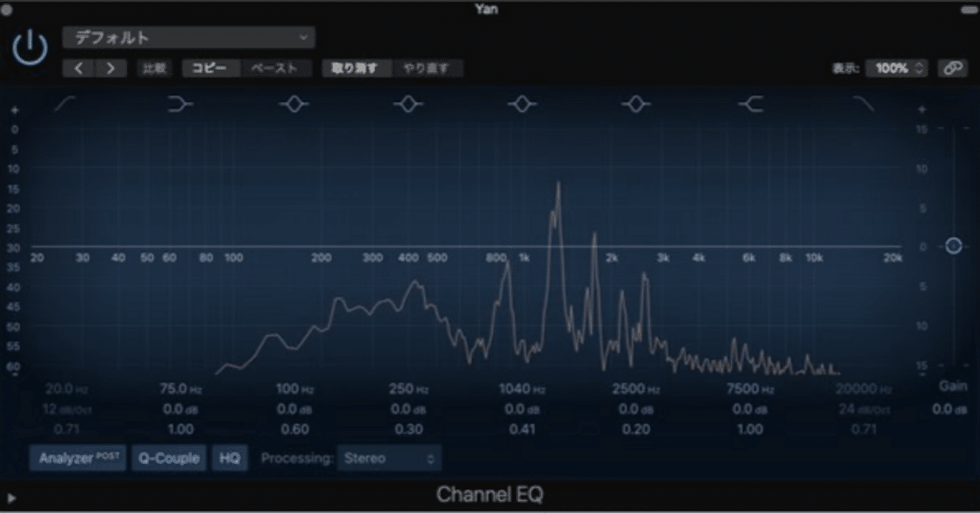Adjust the master Gain slider handle
This screenshot has height=513, width=980.
(x=953, y=246)
